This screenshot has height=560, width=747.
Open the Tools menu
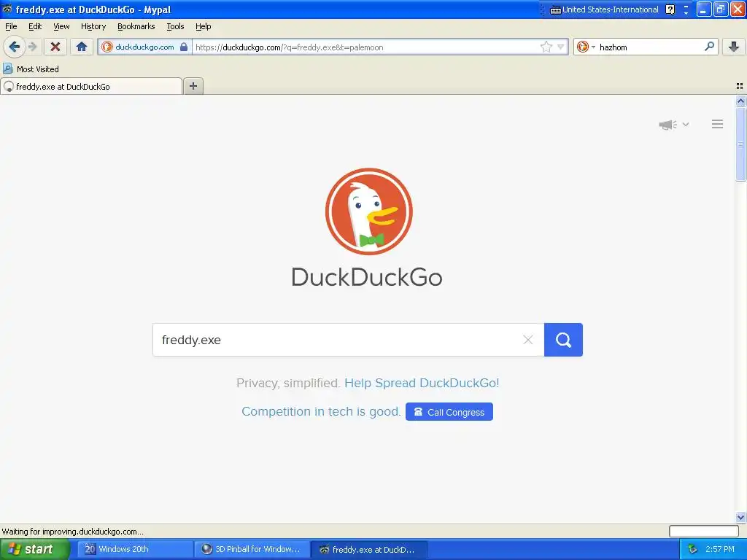(x=175, y=26)
